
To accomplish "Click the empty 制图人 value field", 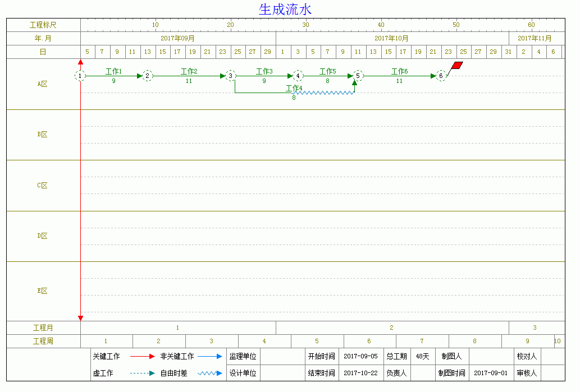I will click(x=491, y=357).
